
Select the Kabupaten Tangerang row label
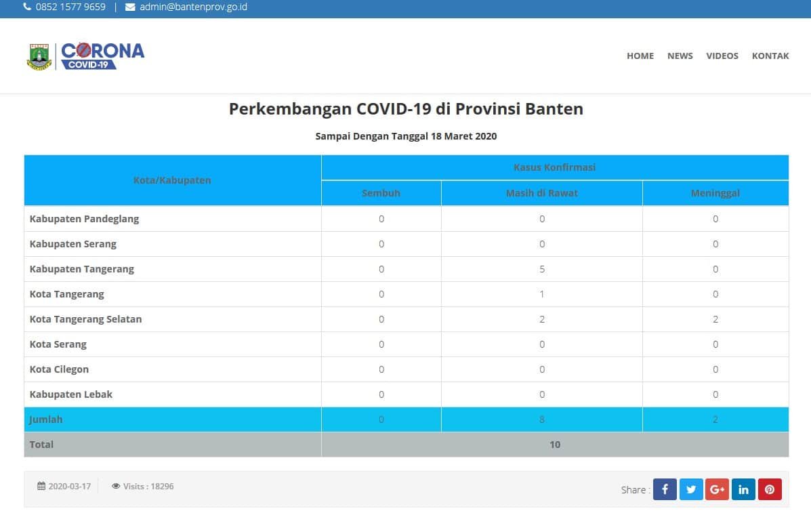pyautogui.click(x=82, y=269)
